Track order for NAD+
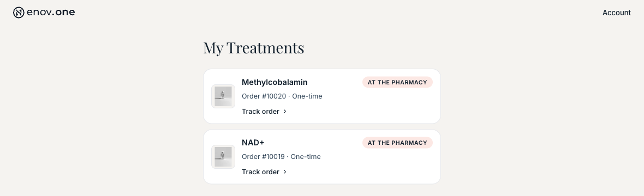The image size is (644, 196). point(260,172)
